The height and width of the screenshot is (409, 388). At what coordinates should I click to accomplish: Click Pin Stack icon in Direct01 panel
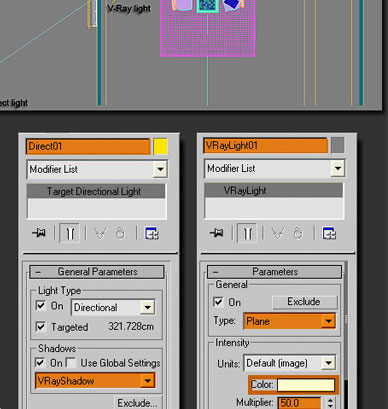tap(39, 233)
